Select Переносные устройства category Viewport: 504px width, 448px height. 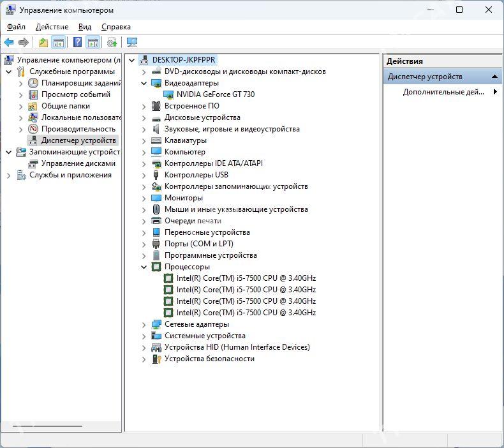[x=207, y=232]
